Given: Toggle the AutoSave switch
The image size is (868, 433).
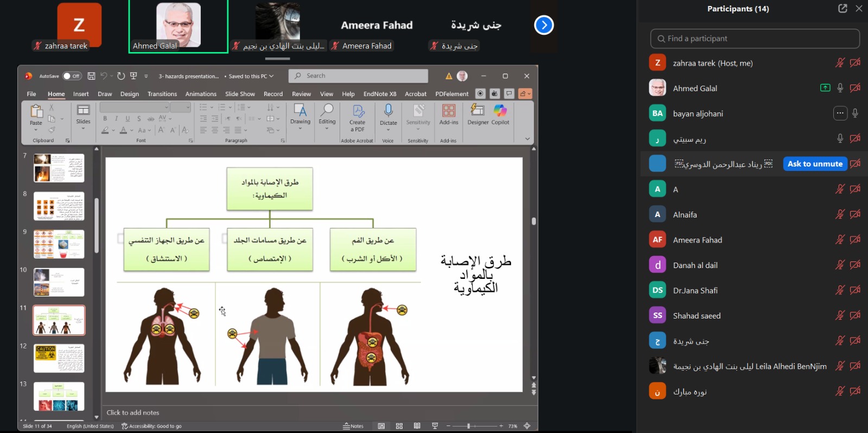Looking at the screenshot, I should [72, 76].
